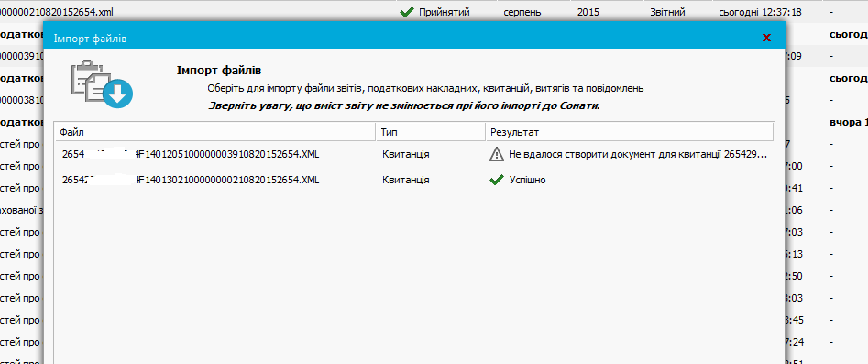Click the Не вдалося створити документ message
The width and height of the screenshot is (868, 364).
click(638, 155)
